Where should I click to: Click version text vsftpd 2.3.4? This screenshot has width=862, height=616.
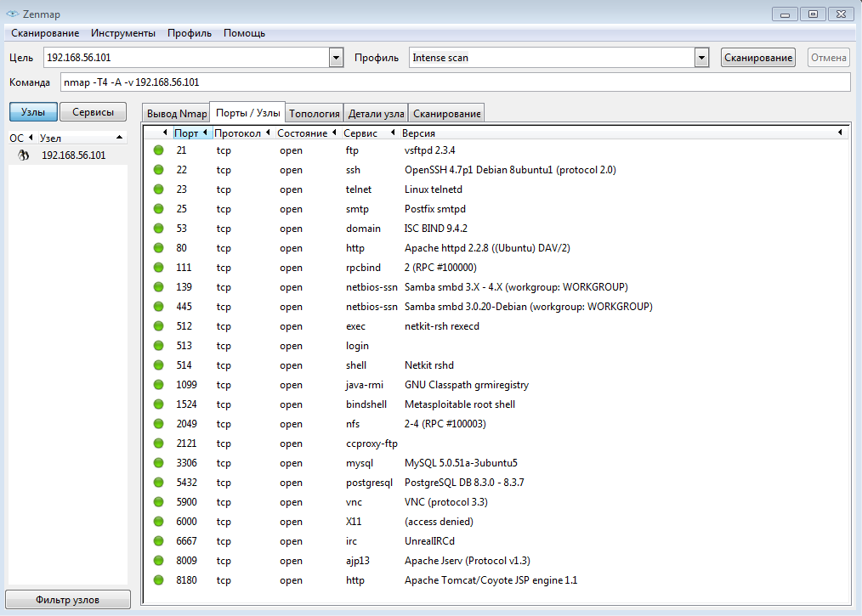coord(430,150)
